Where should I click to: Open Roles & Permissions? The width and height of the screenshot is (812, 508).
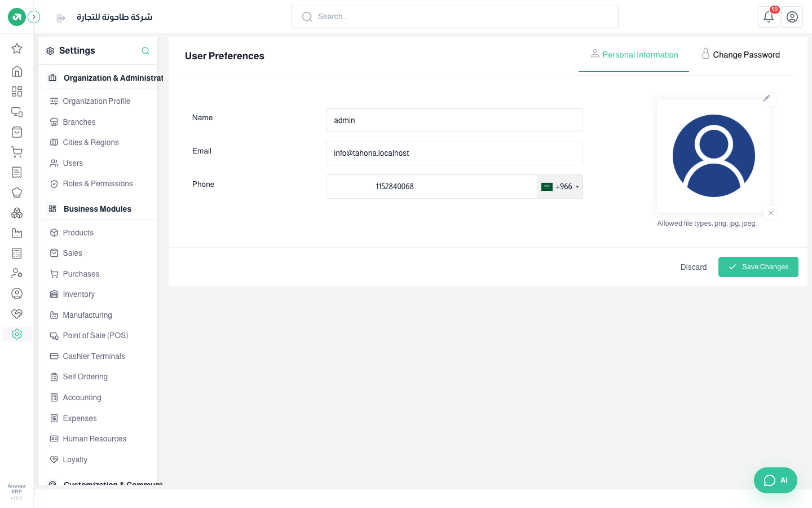[98, 183]
